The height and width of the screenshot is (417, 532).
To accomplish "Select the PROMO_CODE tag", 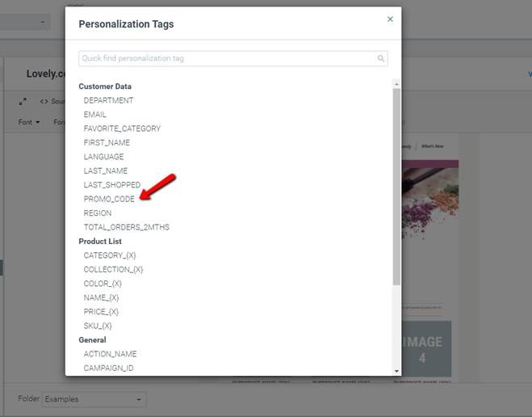I will tap(109, 199).
